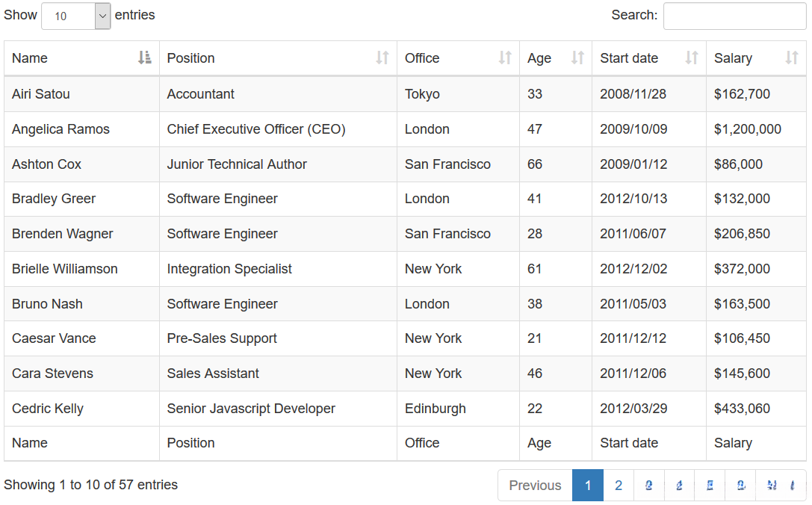Click the Salary column sort arrows icon

[x=792, y=58]
